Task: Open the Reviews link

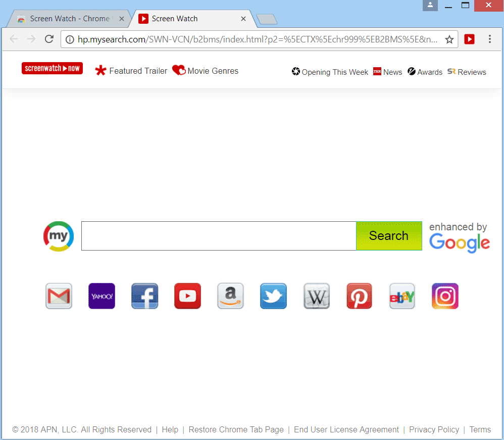Action: pyautogui.click(x=467, y=72)
